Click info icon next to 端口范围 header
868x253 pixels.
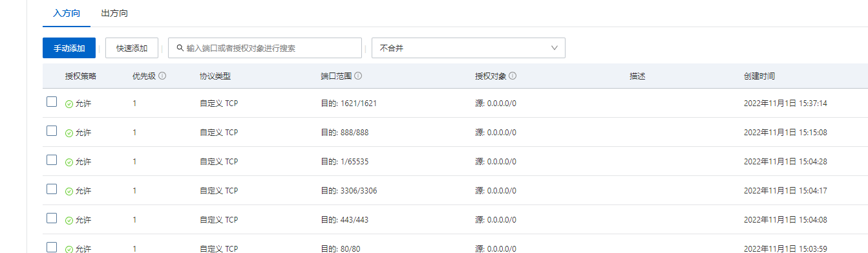358,76
